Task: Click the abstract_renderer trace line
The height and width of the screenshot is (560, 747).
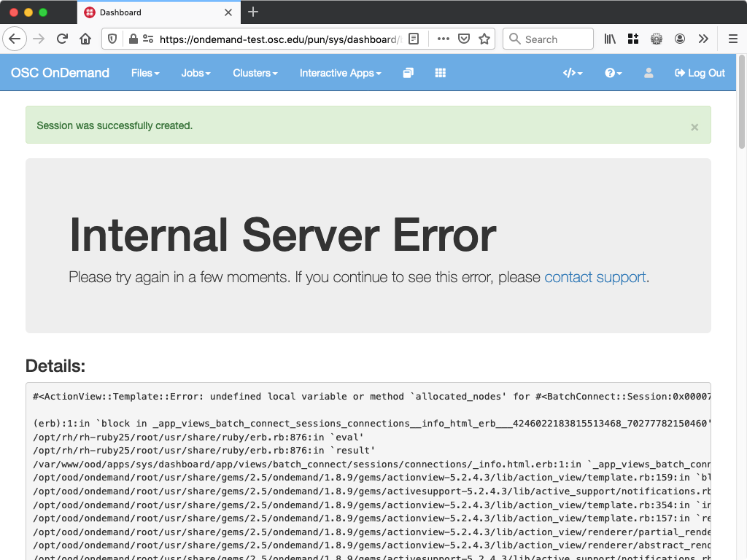Action: [371, 545]
